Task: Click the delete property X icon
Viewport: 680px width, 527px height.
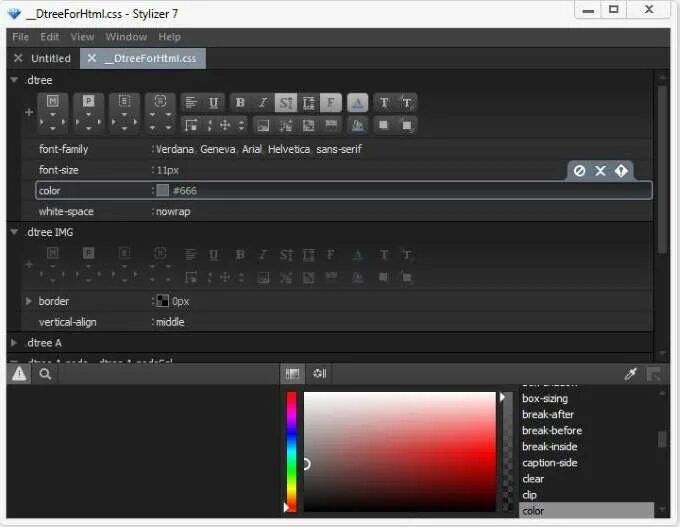Action: 600,170
